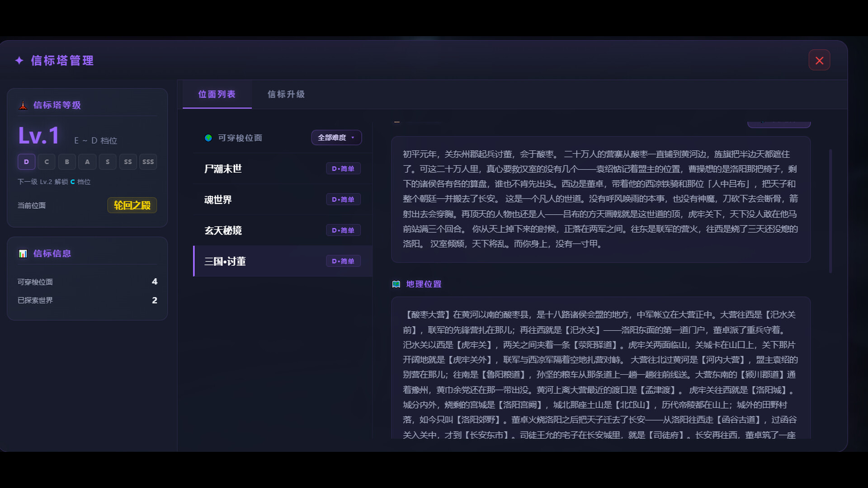Click the Lv.1 beacon level text
The width and height of the screenshot is (868, 488).
pos(39,136)
